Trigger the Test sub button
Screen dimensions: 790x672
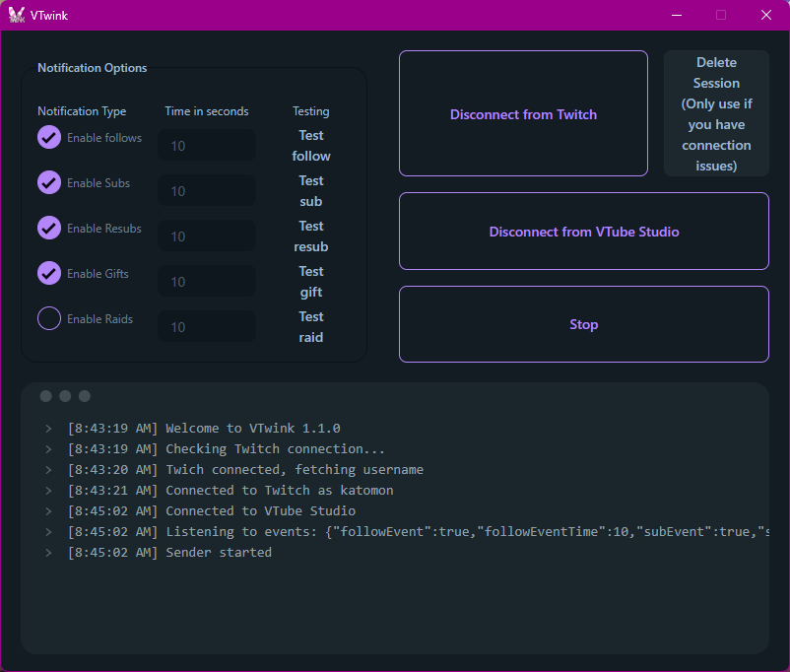(x=311, y=191)
